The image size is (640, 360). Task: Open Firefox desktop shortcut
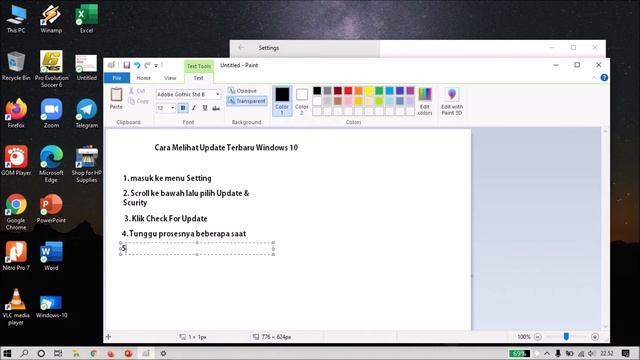16,113
